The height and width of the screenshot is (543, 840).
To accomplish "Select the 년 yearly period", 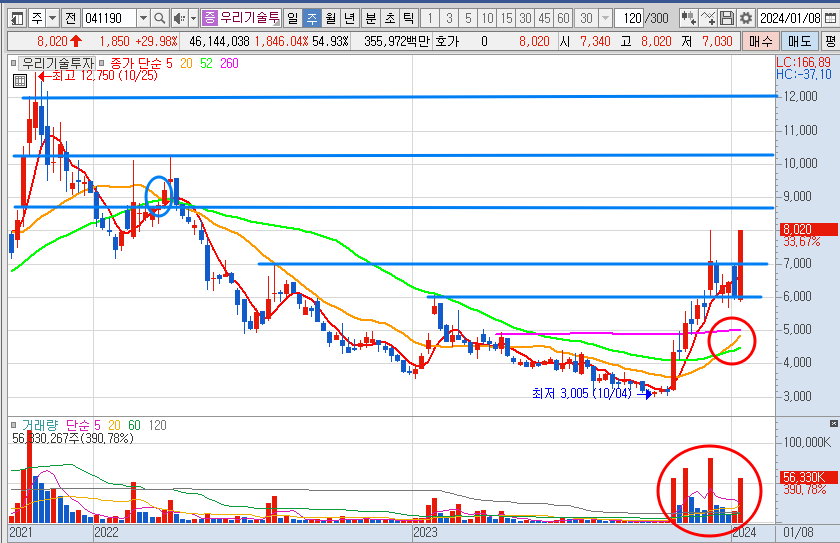I will click(349, 19).
